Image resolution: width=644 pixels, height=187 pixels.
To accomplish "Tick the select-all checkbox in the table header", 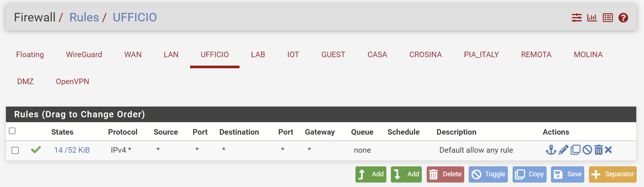I will click(12, 131).
